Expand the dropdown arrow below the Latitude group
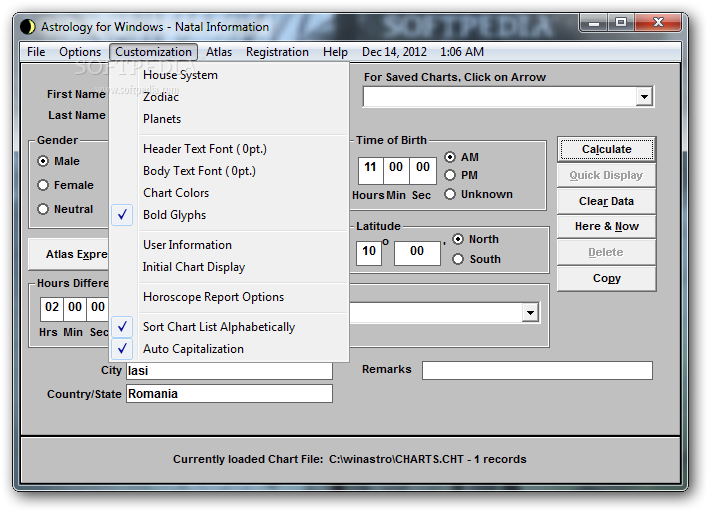The image size is (709, 512). click(530, 313)
